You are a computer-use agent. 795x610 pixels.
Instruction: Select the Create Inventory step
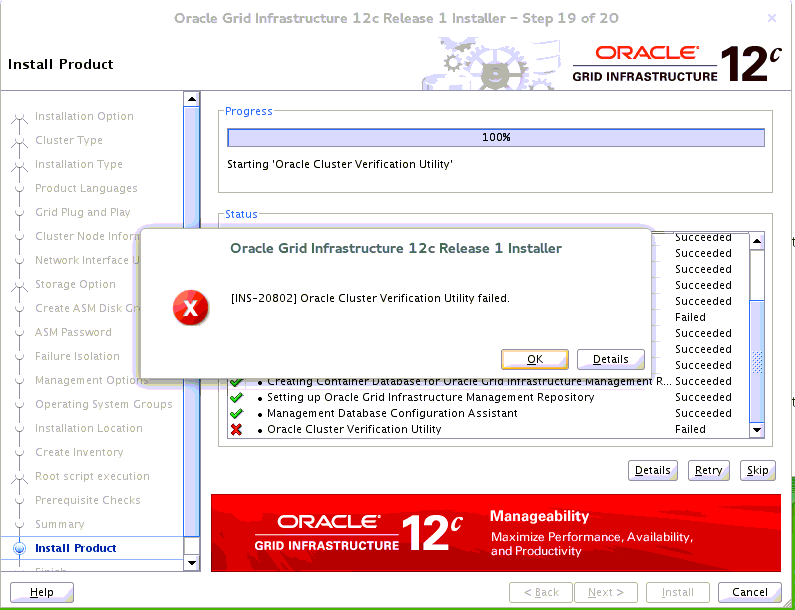coord(79,452)
